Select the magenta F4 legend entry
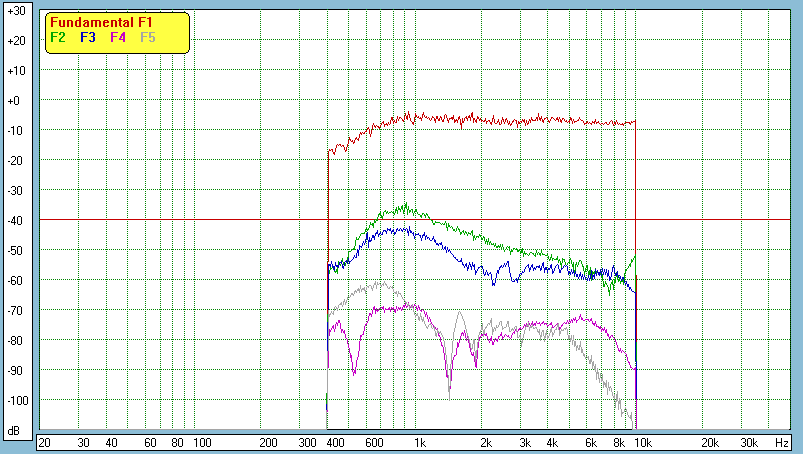This screenshot has height=454, width=803. coord(118,37)
